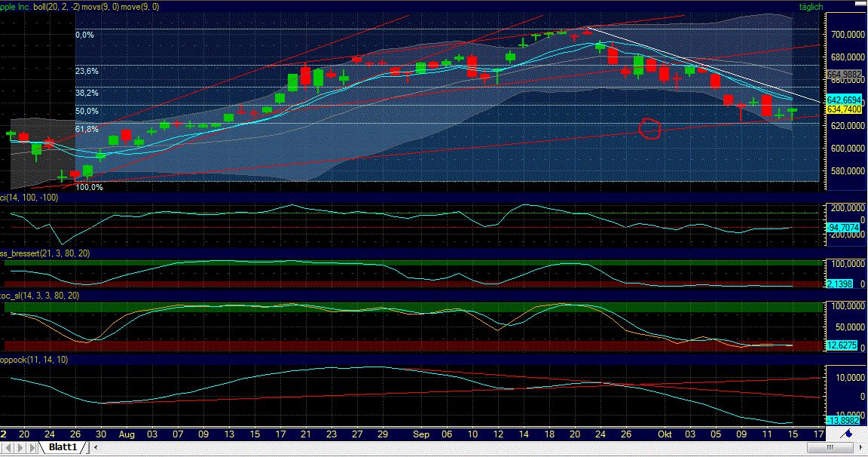Click the 100,0% Fibonacci level label
868x457 pixels.
tap(89, 187)
